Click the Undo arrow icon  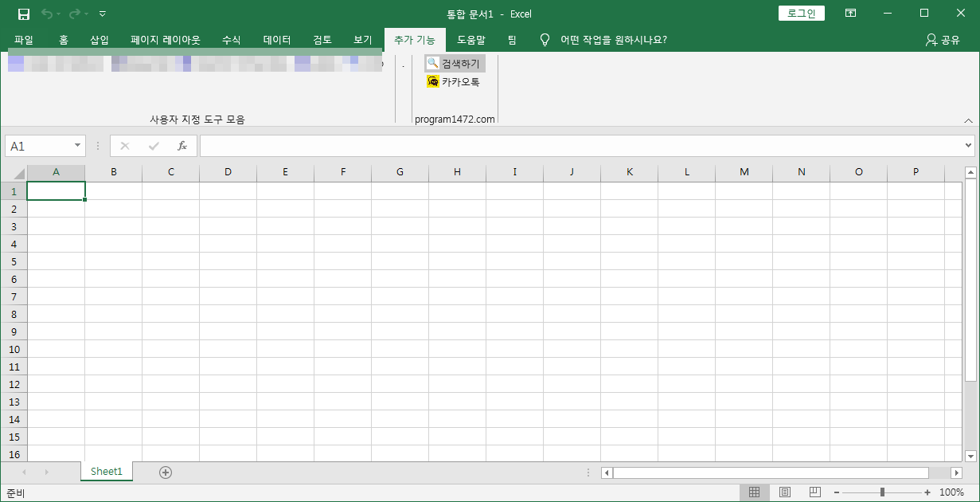point(47,14)
